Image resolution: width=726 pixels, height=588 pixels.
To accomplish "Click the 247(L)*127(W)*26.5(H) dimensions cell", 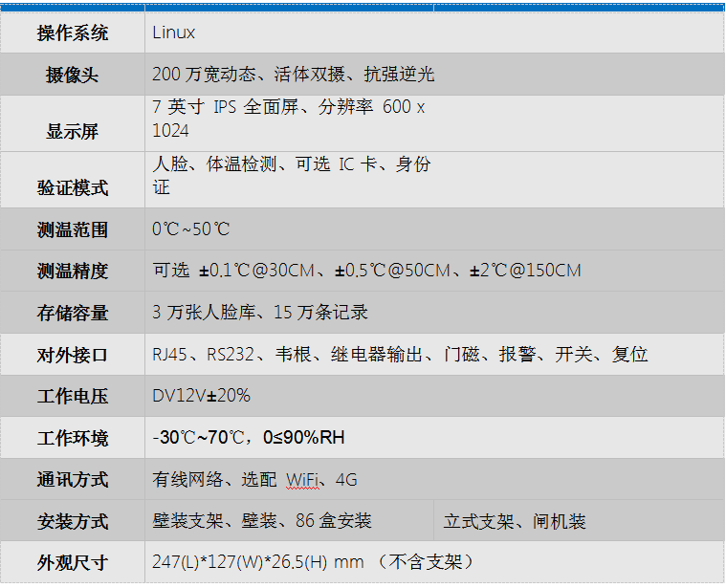I will pos(313,562).
